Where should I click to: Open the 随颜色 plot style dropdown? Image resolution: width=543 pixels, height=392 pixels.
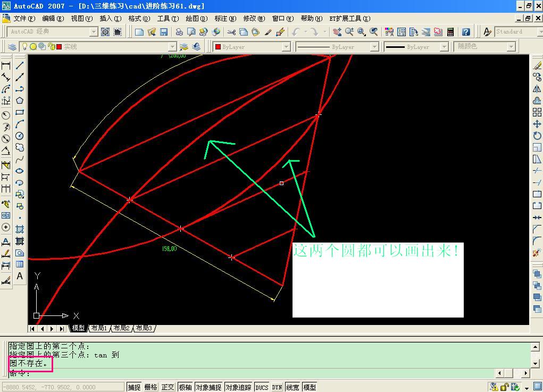coord(511,46)
